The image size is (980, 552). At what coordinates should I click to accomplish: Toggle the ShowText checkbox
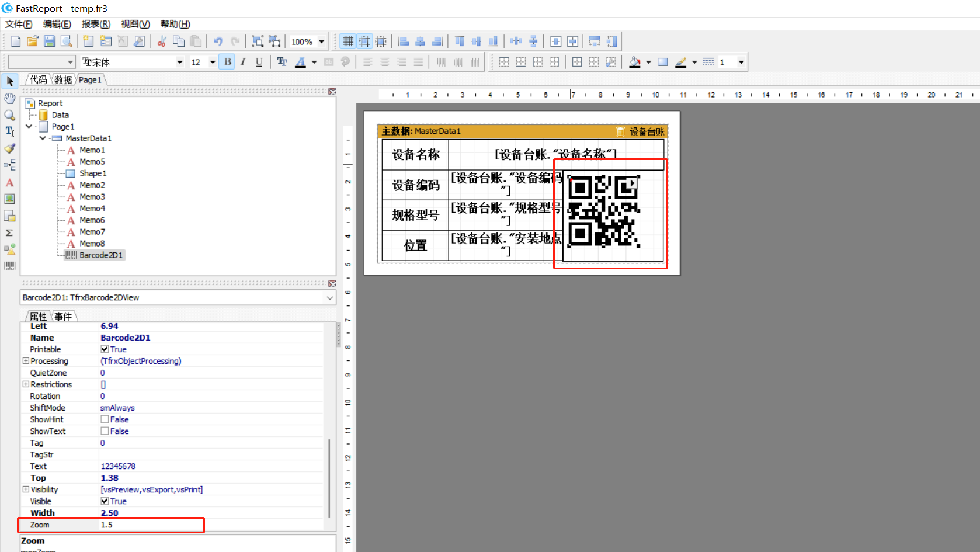coord(105,431)
